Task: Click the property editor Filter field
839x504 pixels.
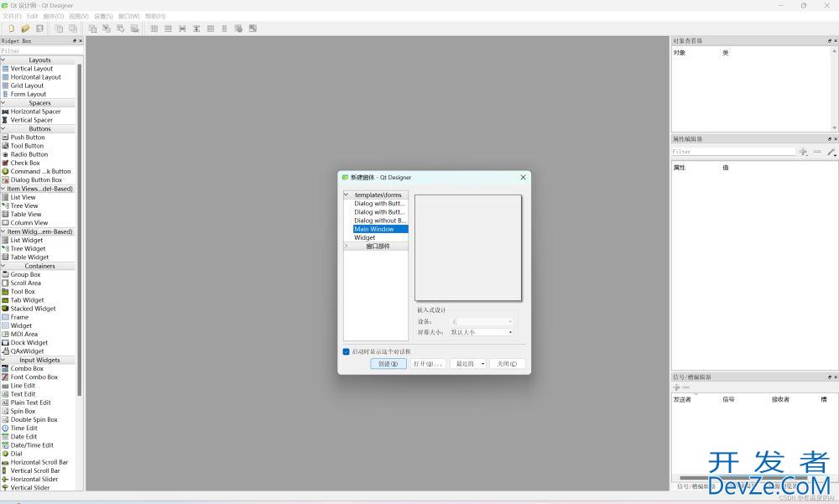Action: (733, 152)
